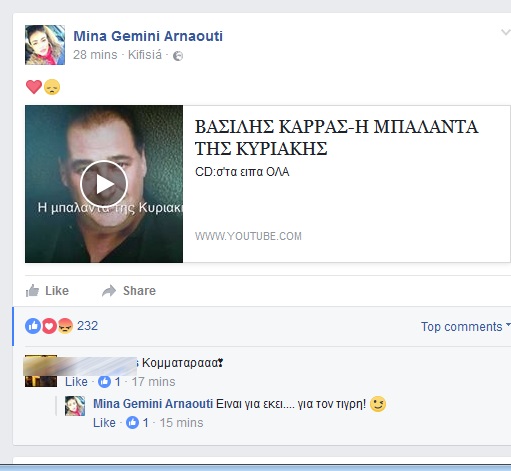Like the post with thumbs-up button
The image size is (511, 471).
[47, 291]
